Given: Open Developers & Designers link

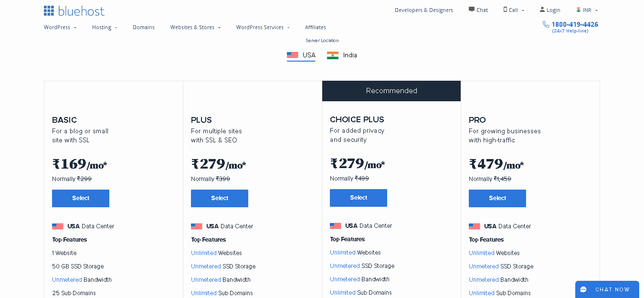Looking at the screenshot, I should (424, 10).
